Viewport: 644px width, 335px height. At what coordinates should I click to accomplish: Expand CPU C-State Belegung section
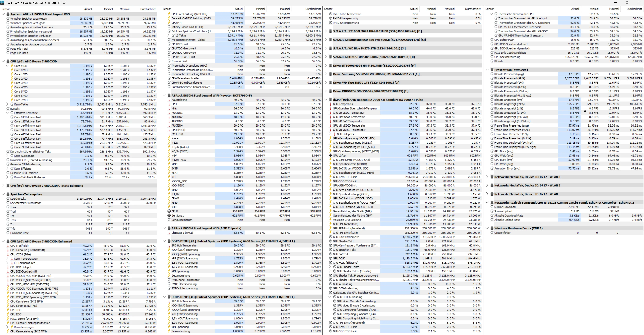pyautogui.click(x=3, y=186)
